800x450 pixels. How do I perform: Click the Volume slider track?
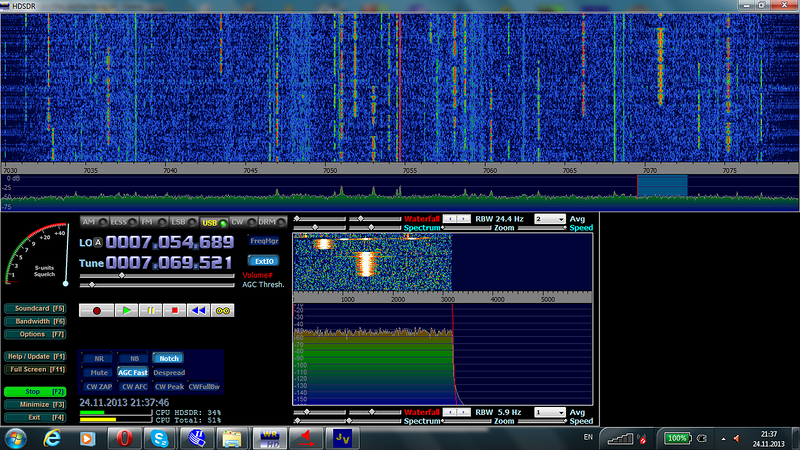click(157, 276)
